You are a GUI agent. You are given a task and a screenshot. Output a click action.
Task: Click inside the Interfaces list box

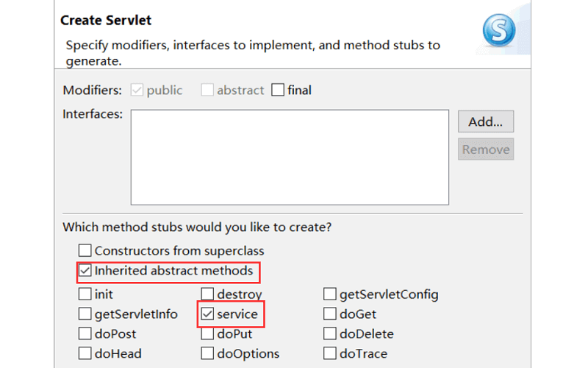click(x=290, y=157)
